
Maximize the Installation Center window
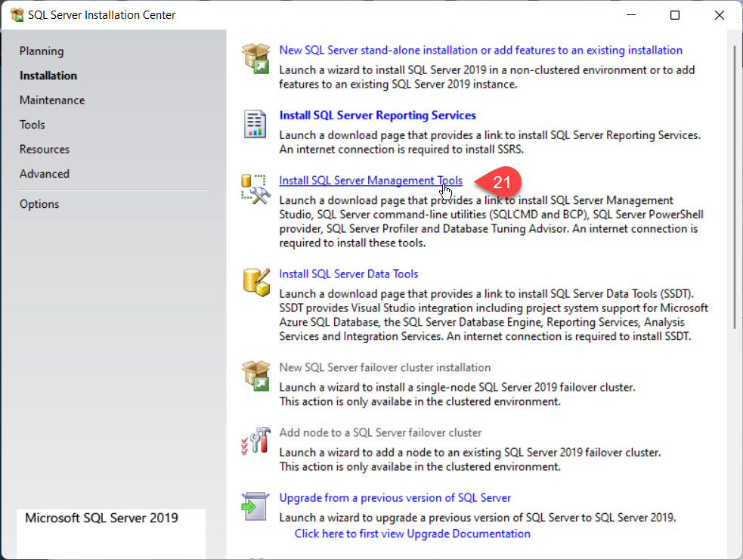point(675,15)
